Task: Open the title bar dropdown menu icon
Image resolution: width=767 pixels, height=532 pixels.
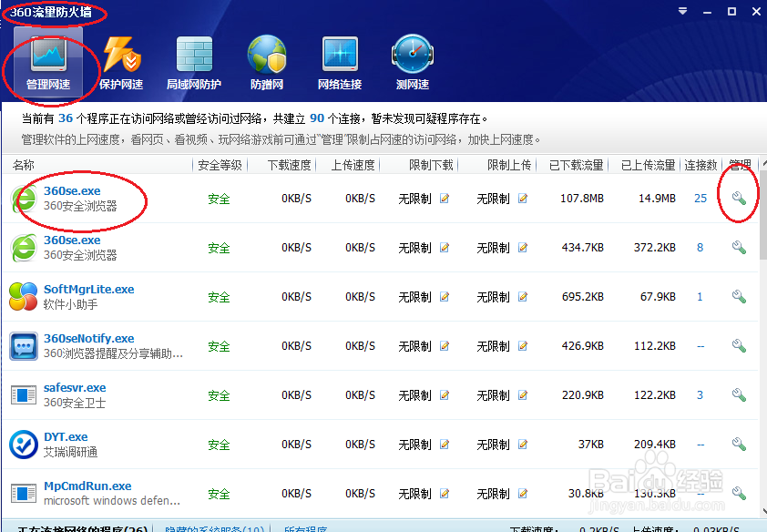Action: click(x=683, y=11)
